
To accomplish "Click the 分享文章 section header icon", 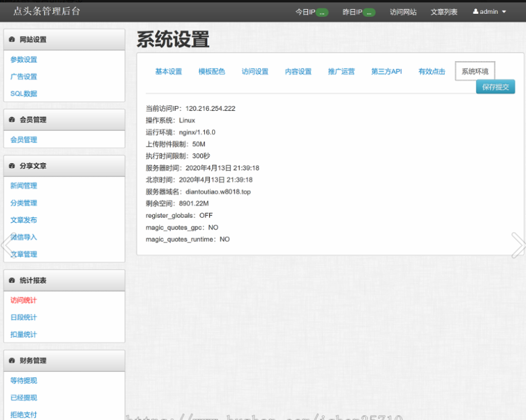I will click(12, 166).
